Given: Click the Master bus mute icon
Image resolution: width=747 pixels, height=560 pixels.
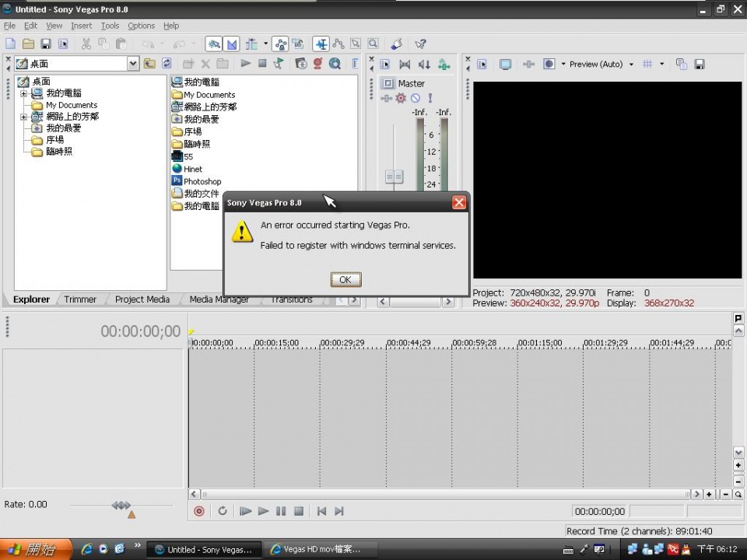Looking at the screenshot, I should pos(416,98).
